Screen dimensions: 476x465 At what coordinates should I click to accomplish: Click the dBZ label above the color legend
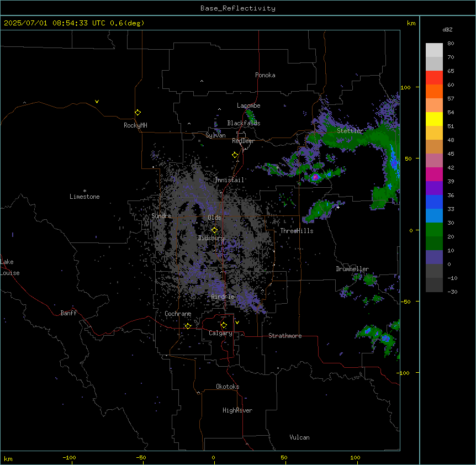(447, 29)
